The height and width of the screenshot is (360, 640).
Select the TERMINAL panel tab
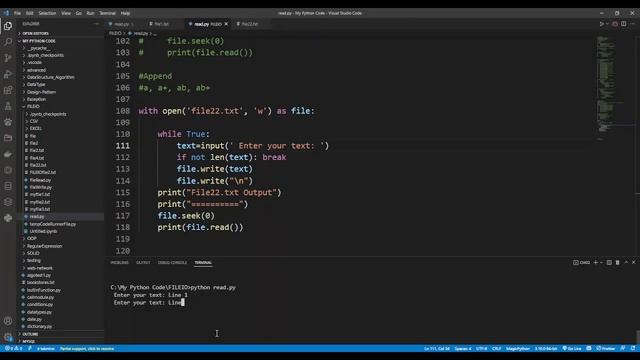(203, 262)
